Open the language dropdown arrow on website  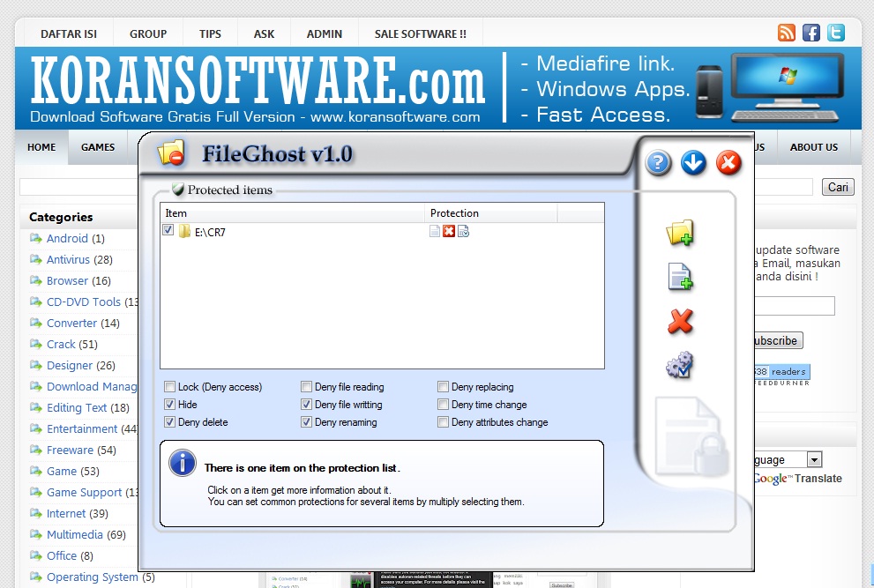pyautogui.click(x=814, y=460)
